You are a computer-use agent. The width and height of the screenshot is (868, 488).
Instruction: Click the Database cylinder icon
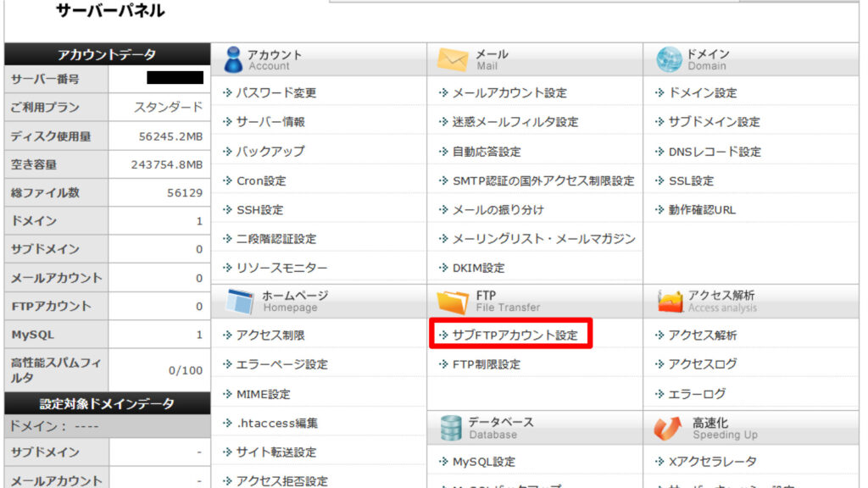point(451,428)
